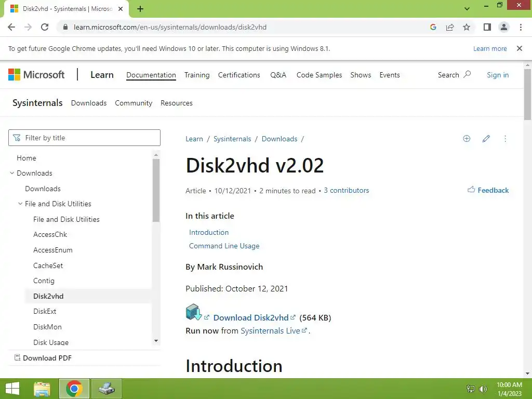Open the Events menu item
532x399 pixels.
390,75
